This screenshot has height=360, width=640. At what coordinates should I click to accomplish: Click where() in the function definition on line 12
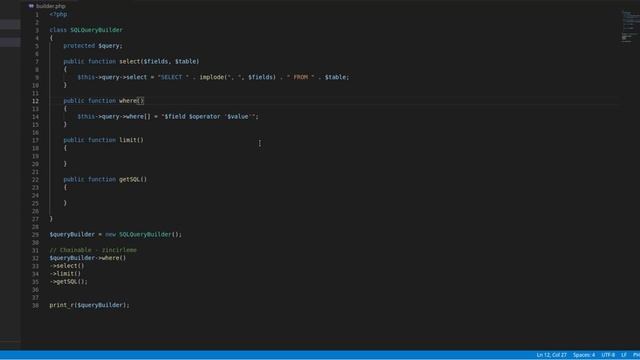(x=131, y=100)
